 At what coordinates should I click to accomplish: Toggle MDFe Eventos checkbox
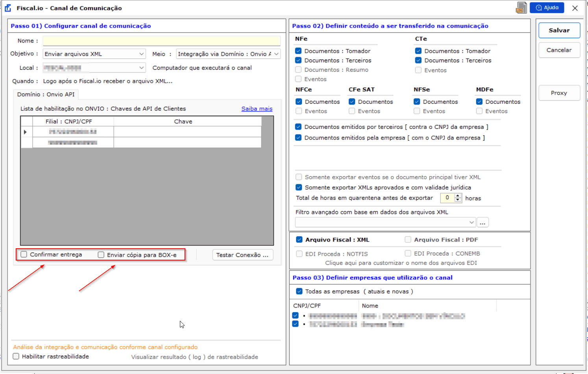479,111
